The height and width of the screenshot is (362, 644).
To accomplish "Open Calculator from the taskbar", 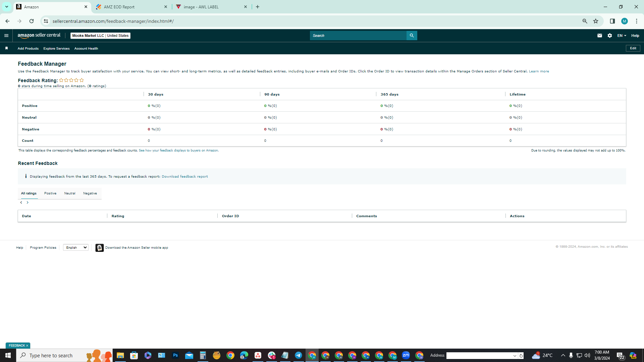I will (203, 355).
